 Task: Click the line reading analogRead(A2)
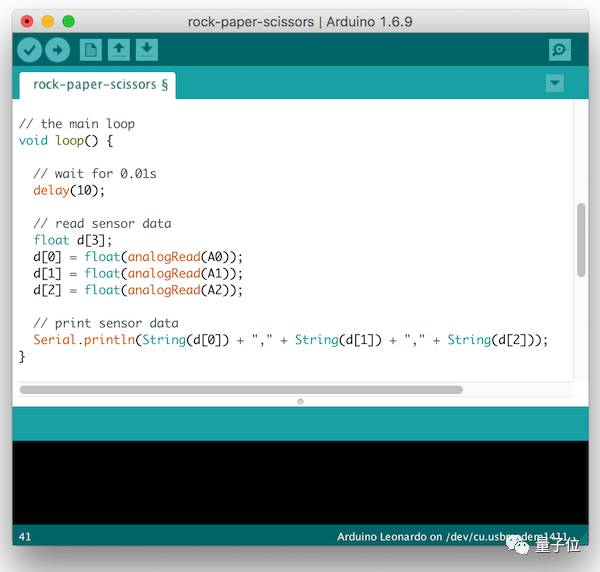coord(138,290)
